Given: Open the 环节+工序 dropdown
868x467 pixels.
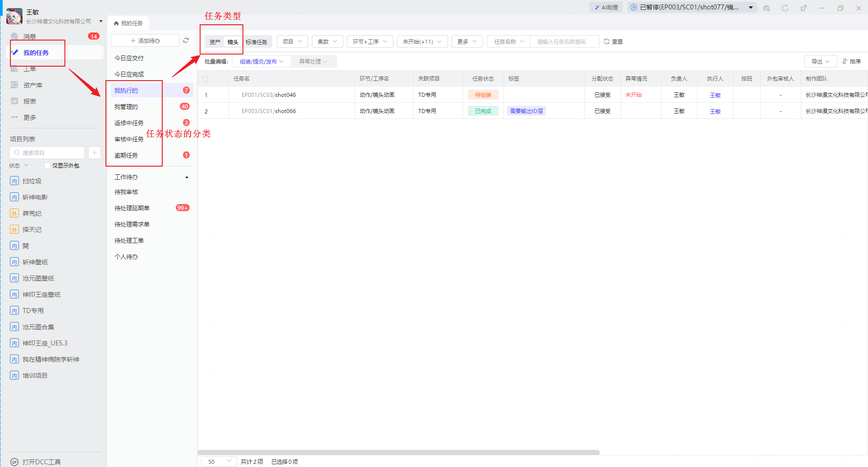Looking at the screenshot, I should 370,41.
